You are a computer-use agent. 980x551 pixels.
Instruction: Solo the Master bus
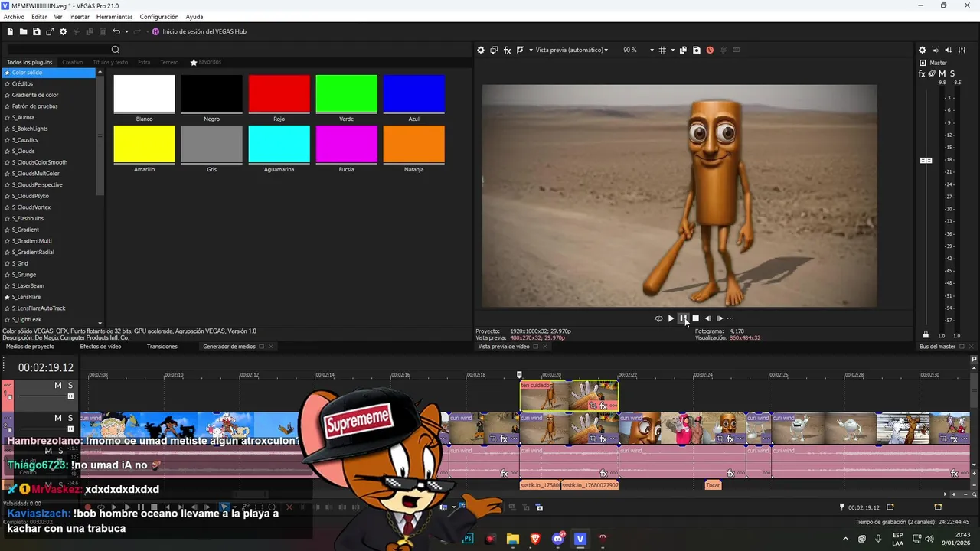(x=952, y=73)
